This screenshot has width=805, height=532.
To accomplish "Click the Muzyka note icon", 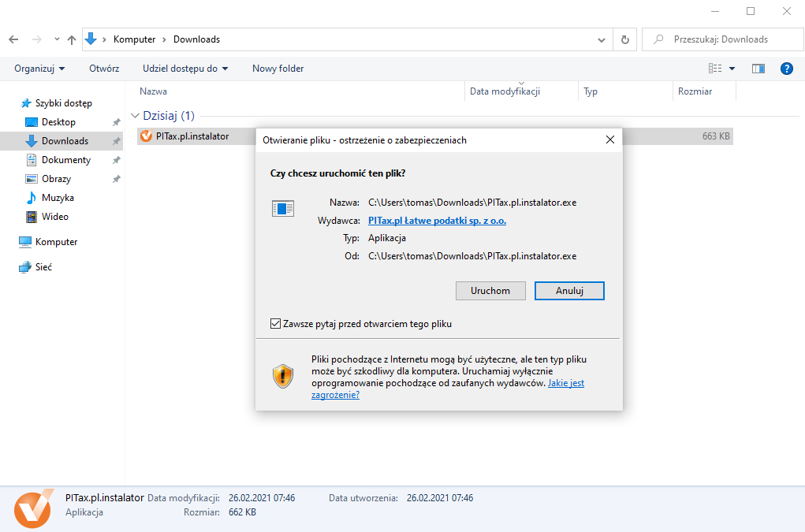I will pyautogui.click(x=32, y=198).
